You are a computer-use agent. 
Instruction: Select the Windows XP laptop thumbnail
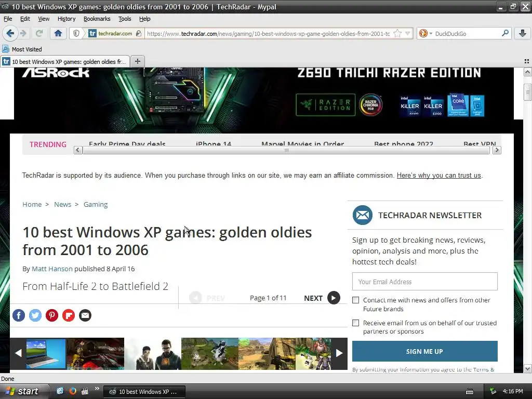46,353
